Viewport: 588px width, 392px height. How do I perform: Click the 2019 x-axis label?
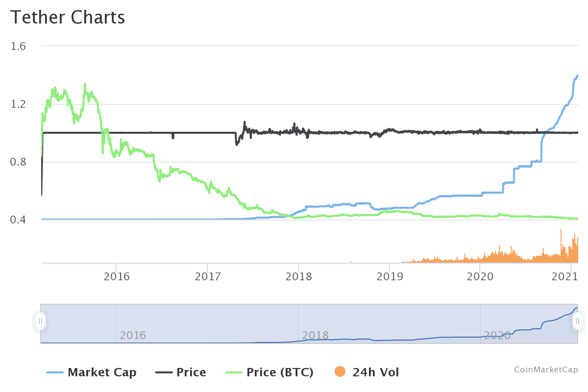point(389,277)
